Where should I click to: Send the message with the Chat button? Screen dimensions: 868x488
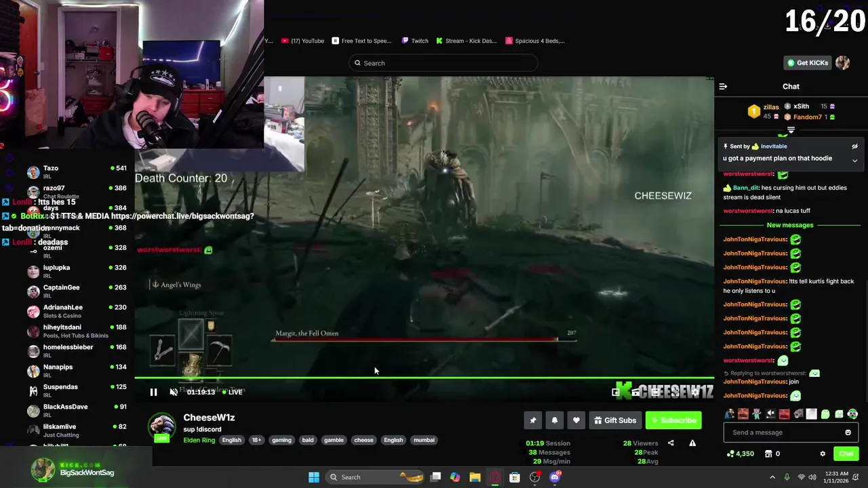coord(846,454)
